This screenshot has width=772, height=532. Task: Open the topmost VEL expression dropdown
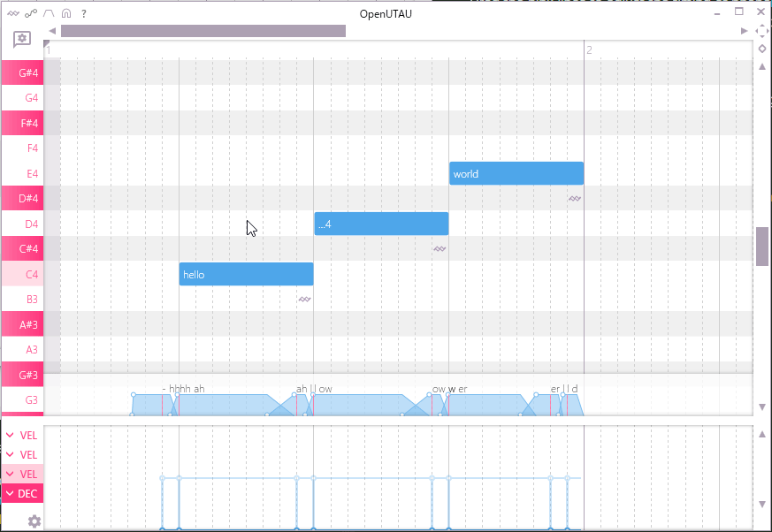[22, 435]
